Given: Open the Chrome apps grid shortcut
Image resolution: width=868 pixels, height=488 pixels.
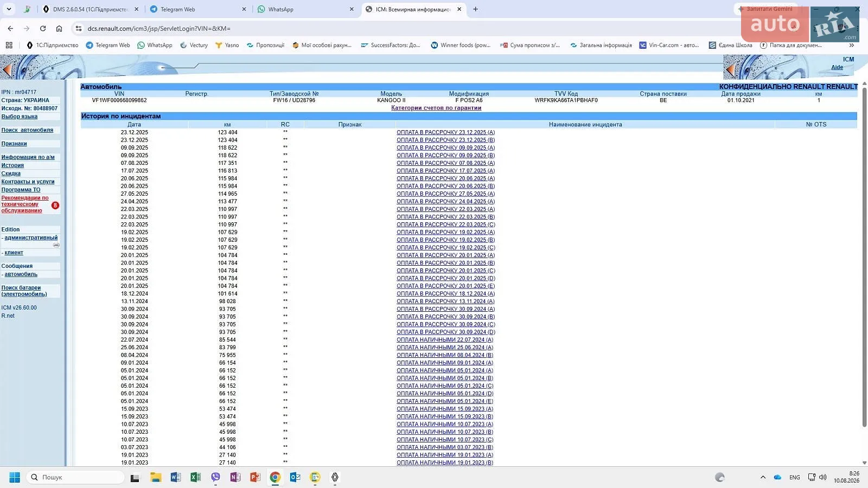Looking at the screenshot, I should coord(9,45).
